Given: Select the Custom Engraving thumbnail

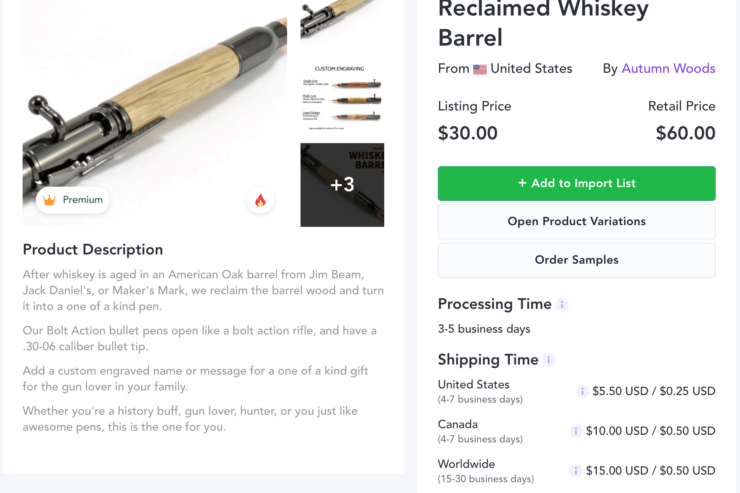Looking at the screenshot, I should tap(342, 98).
